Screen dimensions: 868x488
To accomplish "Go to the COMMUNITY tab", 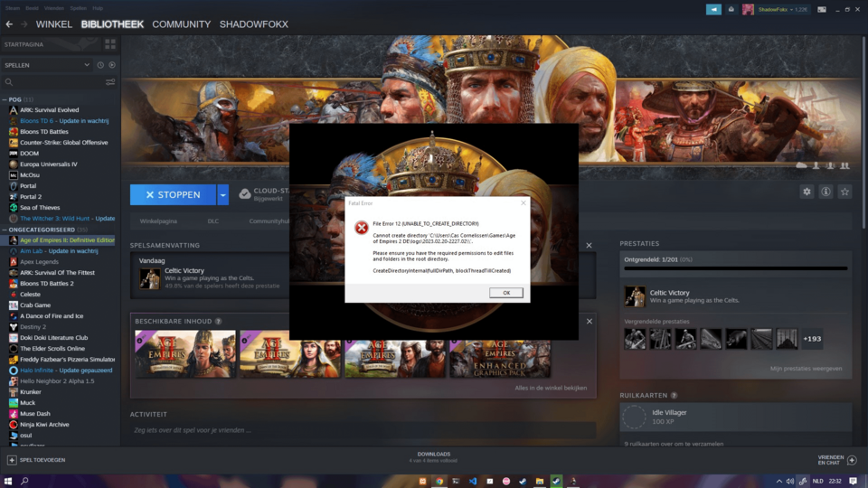I will 181,24.
